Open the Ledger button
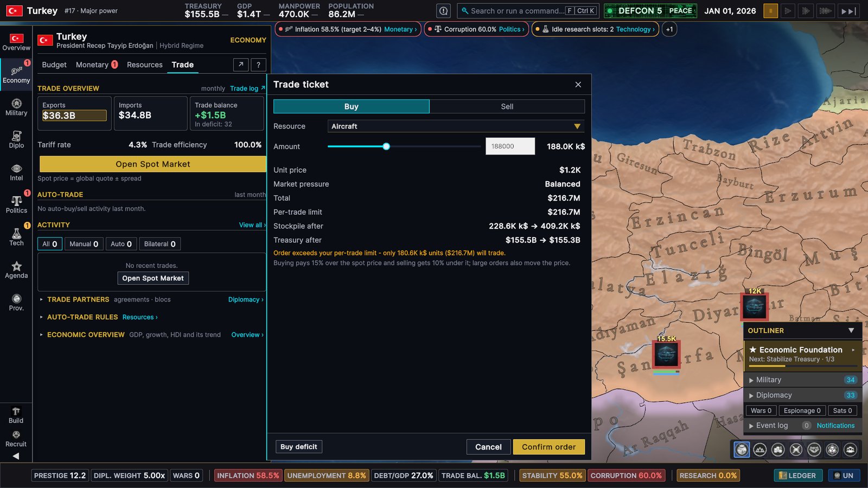The height and width of the screenshot is (488, 868). tap(798, 476)
